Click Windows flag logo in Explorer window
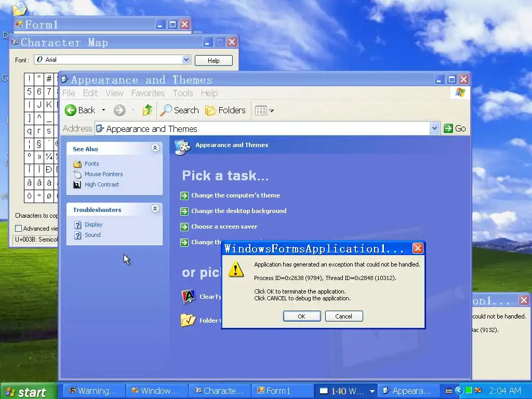The height and width of the screenshot is (399, 532). [x=460, y=92]
